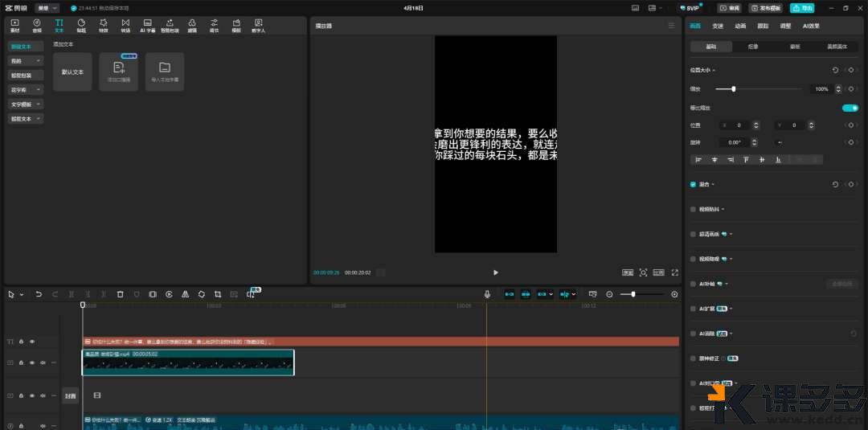This screenshot has width=868, height=430.
Task: Click the fullscreen icon in the player
Action: (675, 272)
